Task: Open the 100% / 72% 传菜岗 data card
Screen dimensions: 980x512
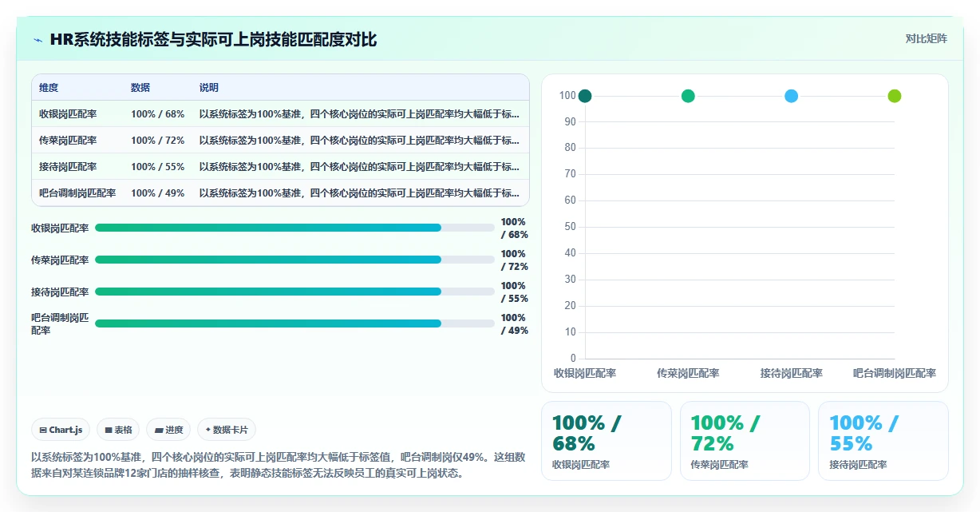Action: [x=745, y=441]
